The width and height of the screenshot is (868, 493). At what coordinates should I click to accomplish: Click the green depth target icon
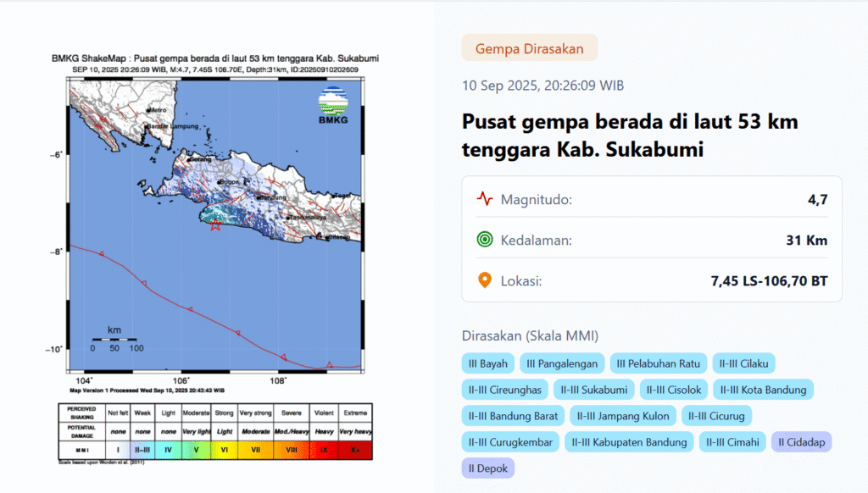485,240
